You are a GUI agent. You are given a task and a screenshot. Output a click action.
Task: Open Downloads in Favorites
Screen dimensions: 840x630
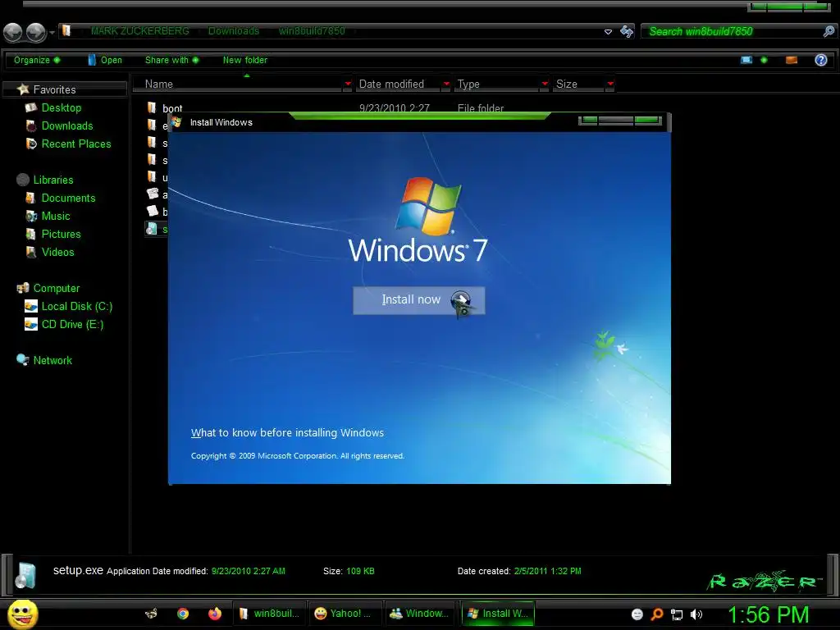click(67, 126)
